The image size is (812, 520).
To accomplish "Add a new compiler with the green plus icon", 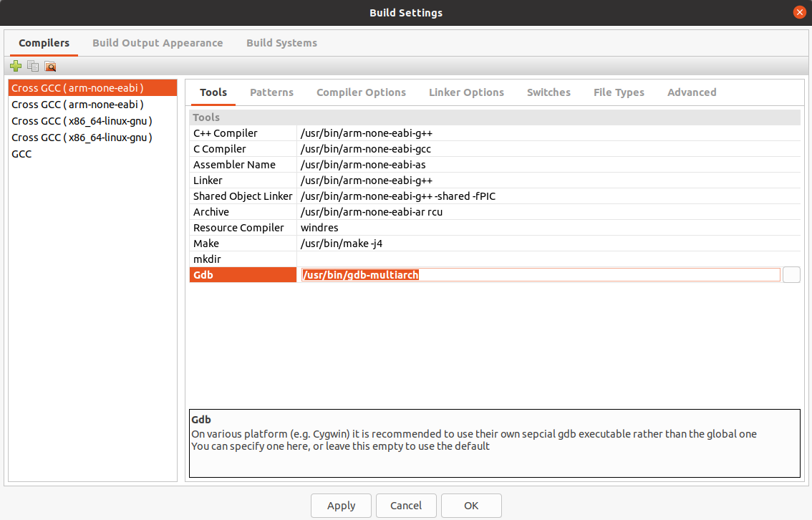I will [x=16, y=66].
